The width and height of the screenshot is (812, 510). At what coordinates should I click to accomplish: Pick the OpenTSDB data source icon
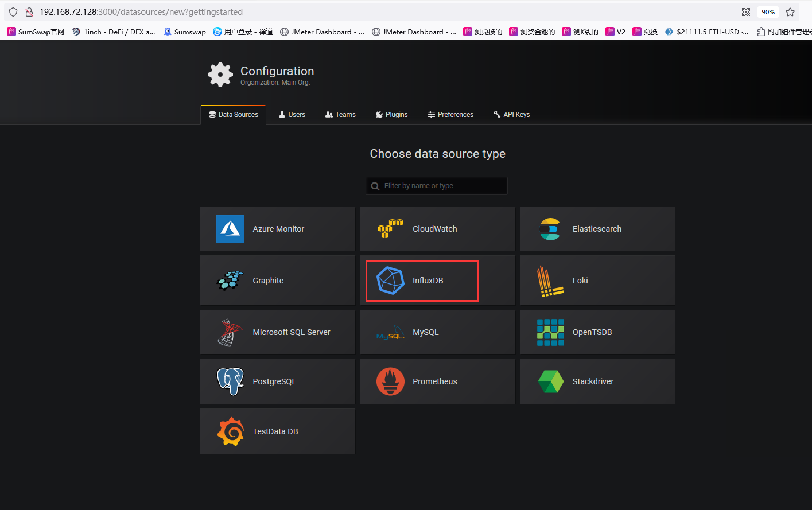pos(550,332)
